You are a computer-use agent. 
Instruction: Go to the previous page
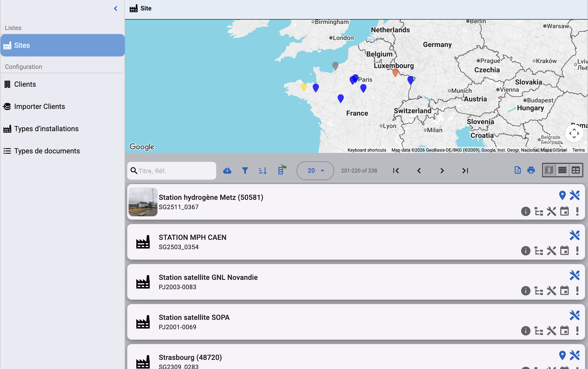pos(419,170)
